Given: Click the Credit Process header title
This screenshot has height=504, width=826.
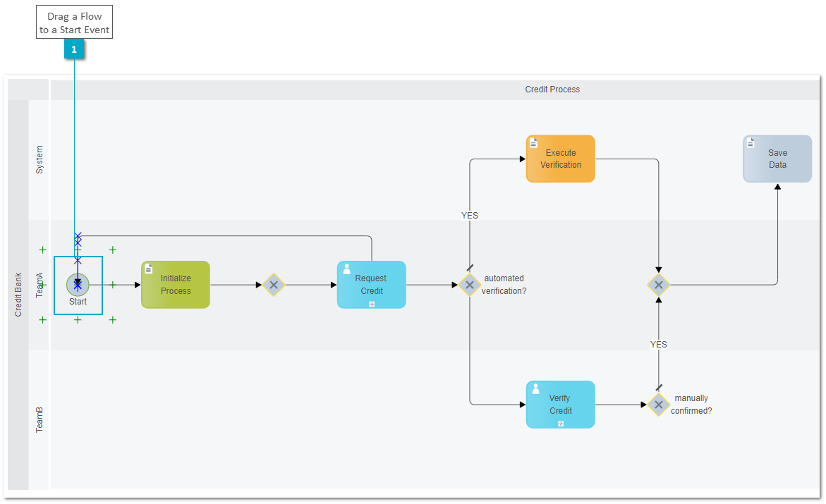Looking at the screenshot, I should click(552, 90).
